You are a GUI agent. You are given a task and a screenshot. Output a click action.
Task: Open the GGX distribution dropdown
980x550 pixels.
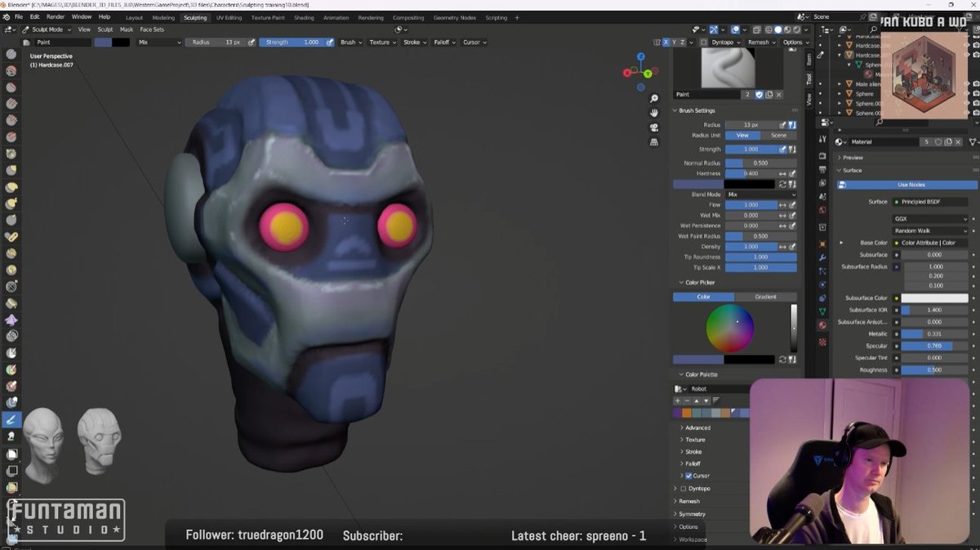tap(930, 219)
